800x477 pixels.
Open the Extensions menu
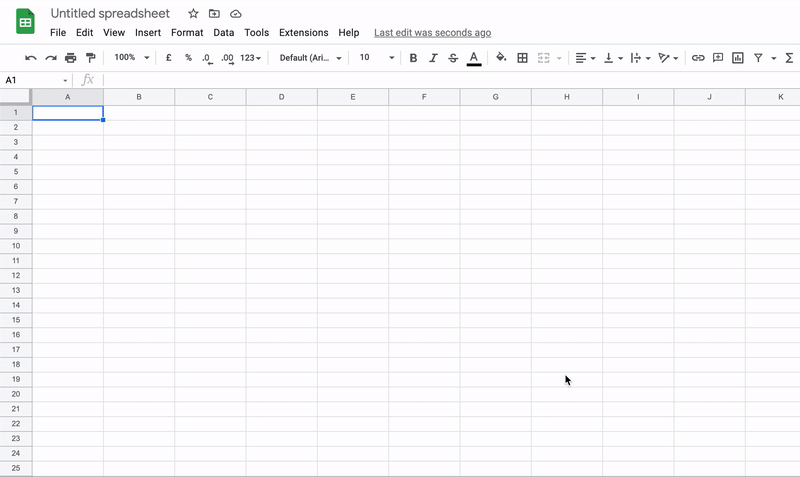[x=303, y=33]
